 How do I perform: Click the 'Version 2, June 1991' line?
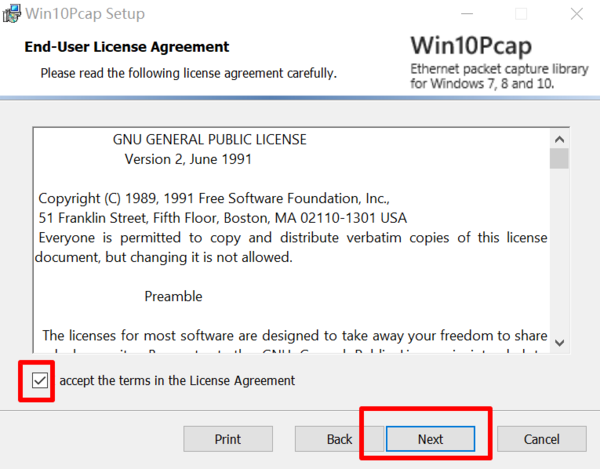188,159
